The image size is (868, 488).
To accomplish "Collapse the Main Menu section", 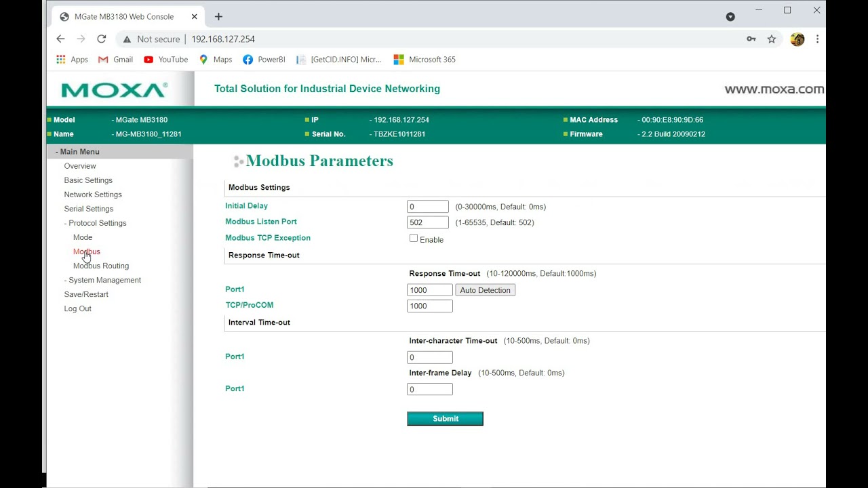I will 77,152.
